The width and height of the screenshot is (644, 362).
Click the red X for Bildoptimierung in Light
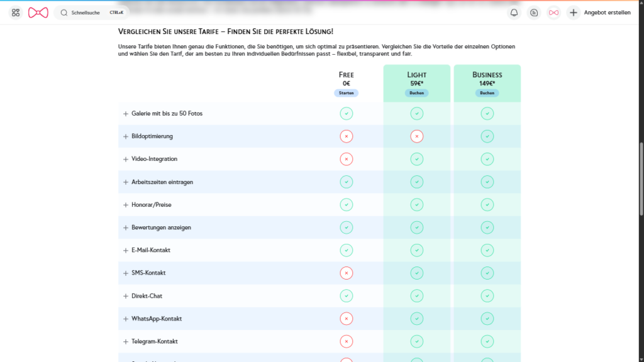click(x=416, y=136)
